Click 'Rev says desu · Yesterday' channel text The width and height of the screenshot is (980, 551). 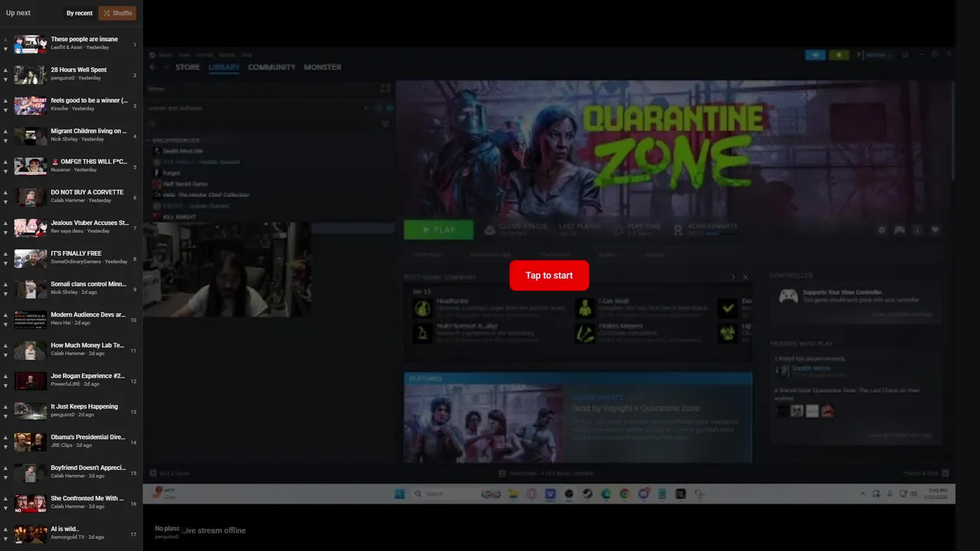[x=80, y=231]
